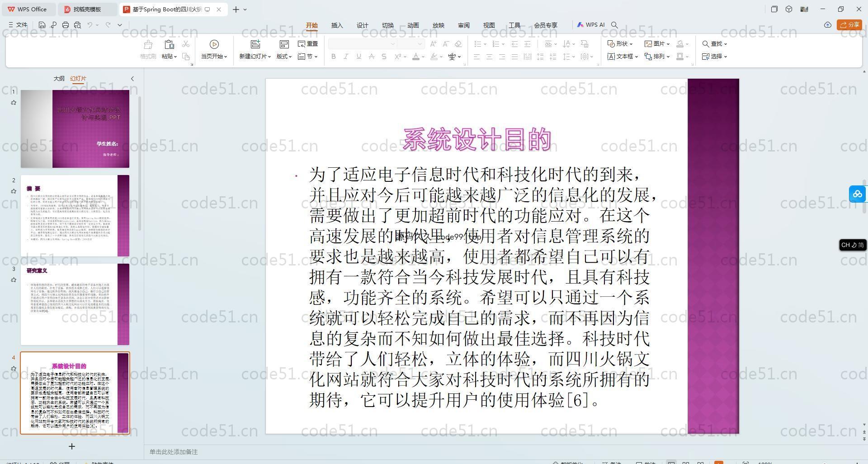
Task: Toggle Distributed alignment
Action: point(527,57)
